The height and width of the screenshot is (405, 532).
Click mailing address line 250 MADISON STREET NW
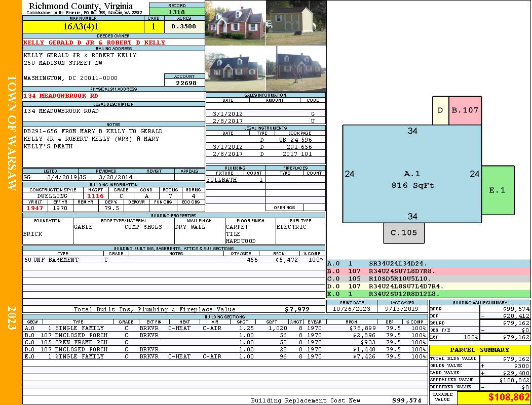63,63
